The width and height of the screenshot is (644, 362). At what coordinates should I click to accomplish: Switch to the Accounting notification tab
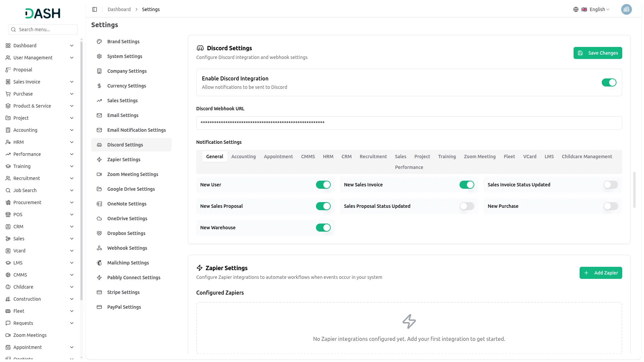pos(244,157)
